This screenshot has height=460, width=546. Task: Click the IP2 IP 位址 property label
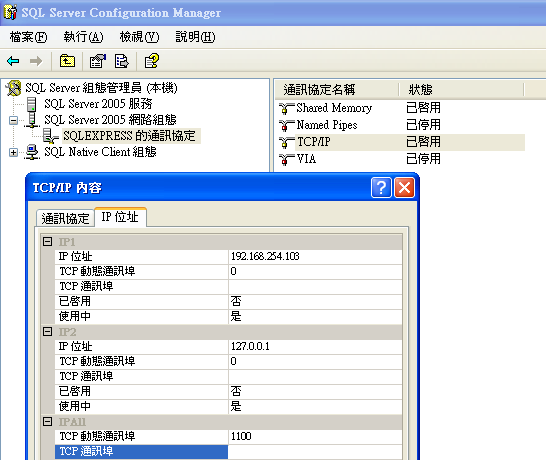(x=141, y=346)
